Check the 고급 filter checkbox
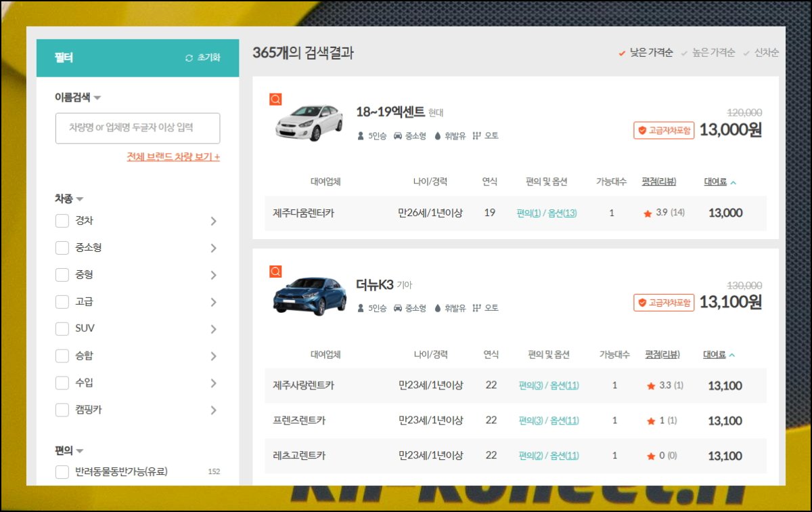This screenshot has width=812, height=512. tap(62, 302)
